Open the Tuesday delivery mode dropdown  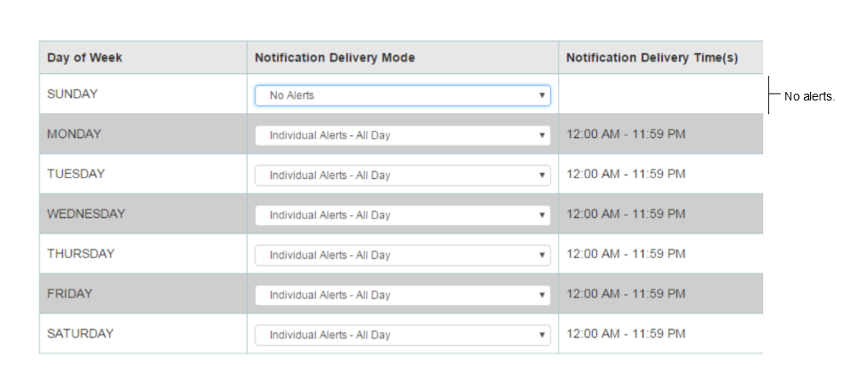point(402,175)
